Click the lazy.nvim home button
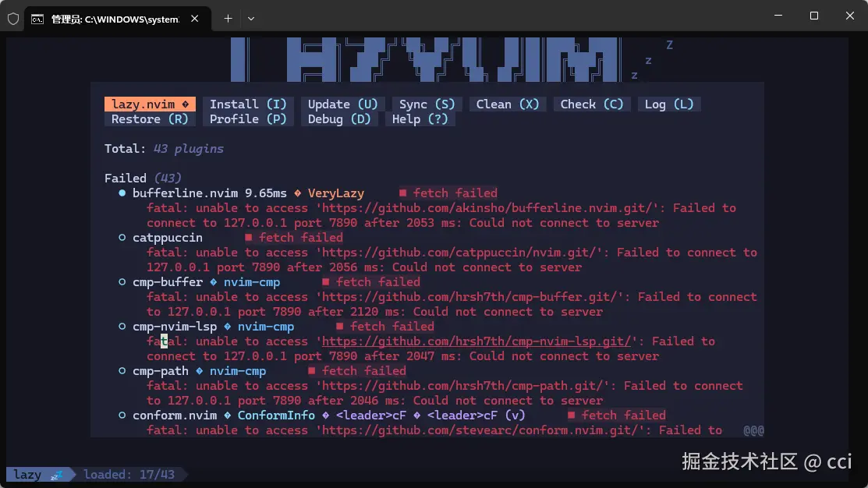This screenshot has width=868, height=488. pyautogui.click(x=150, y=104)
